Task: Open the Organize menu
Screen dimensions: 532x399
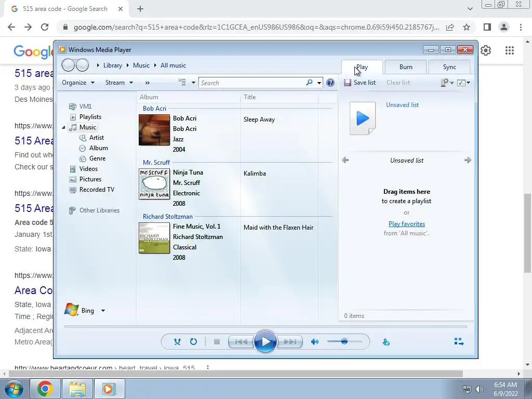Action: [x=78, y=83]
